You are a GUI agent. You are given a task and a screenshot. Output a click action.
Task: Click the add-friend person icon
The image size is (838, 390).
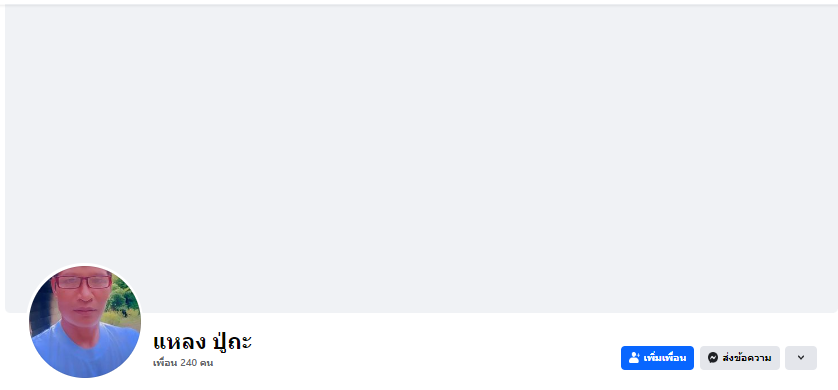point(634,357)
